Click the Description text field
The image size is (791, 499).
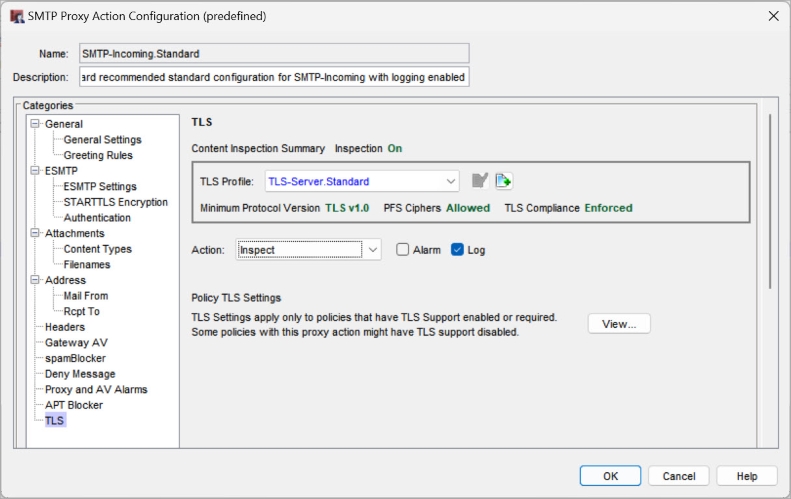tap(274, 77)
